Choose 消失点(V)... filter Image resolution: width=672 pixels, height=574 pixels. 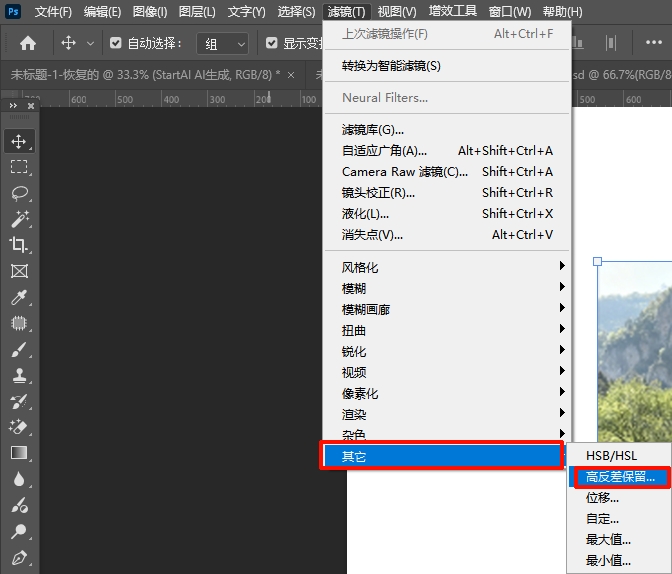(x=446, y=234)
